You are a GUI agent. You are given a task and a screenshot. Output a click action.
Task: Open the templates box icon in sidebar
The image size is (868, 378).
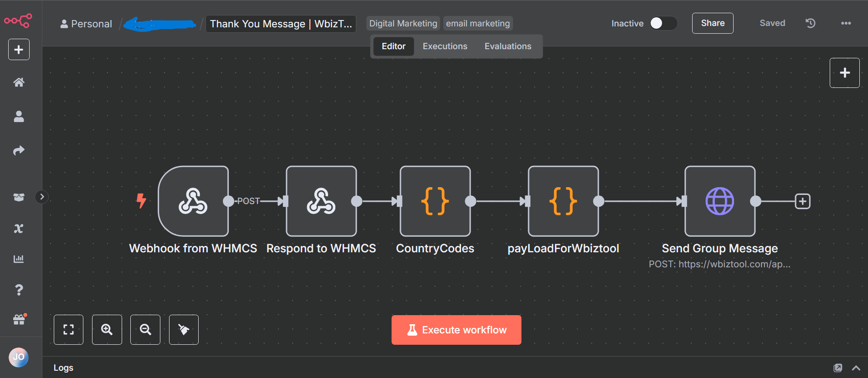click(19, 197)
